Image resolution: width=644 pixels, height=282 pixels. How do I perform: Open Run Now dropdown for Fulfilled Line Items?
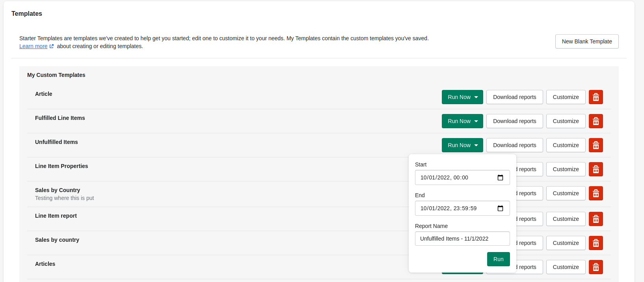coord(462,121)
